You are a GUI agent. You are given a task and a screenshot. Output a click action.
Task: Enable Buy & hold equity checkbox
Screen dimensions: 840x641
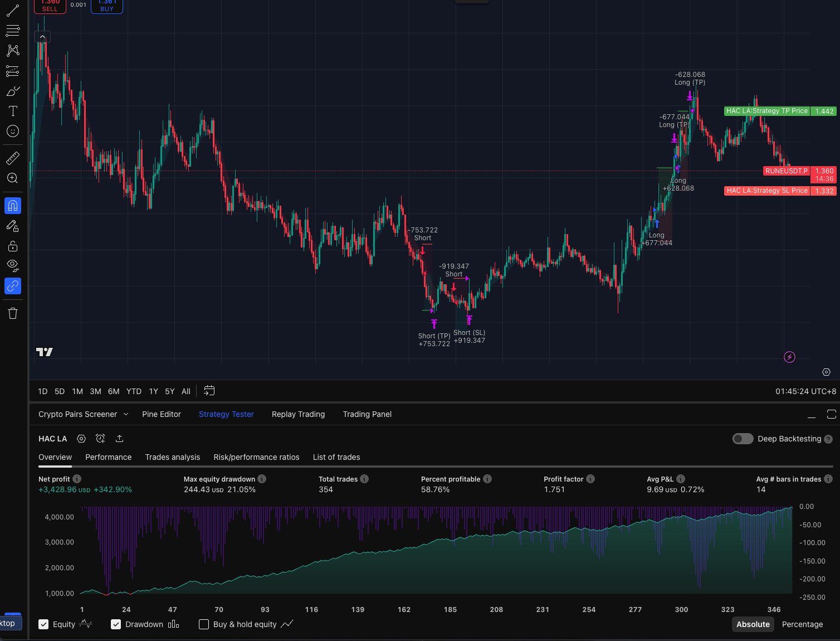pyautogui.click(x=204, y=624)
